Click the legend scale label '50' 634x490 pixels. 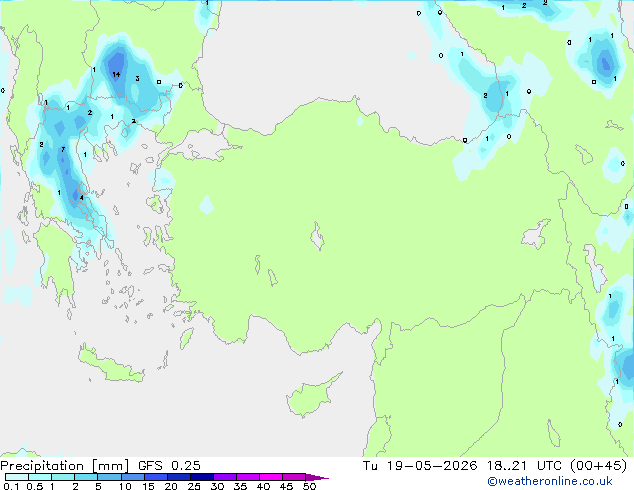[x=309, y=486]
